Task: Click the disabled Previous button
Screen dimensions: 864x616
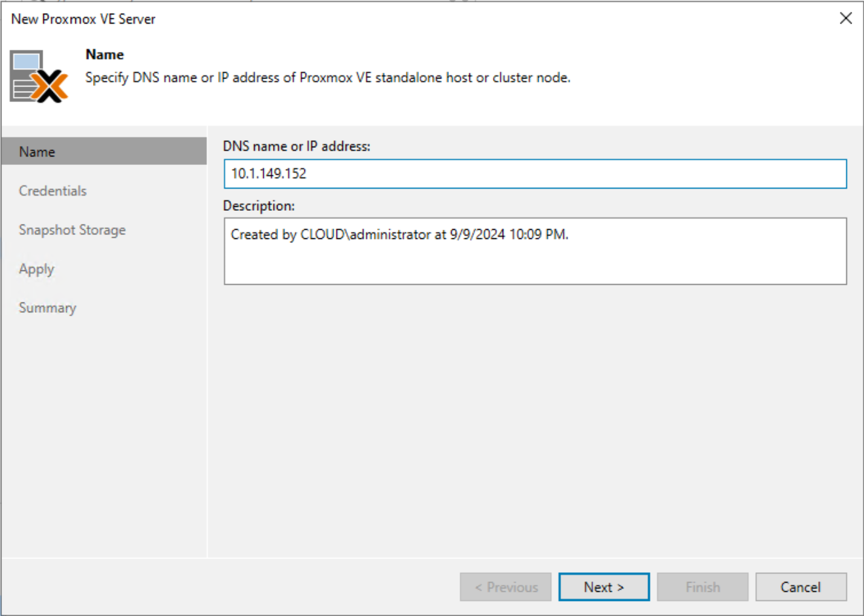Action: click(x=505, y=587)
